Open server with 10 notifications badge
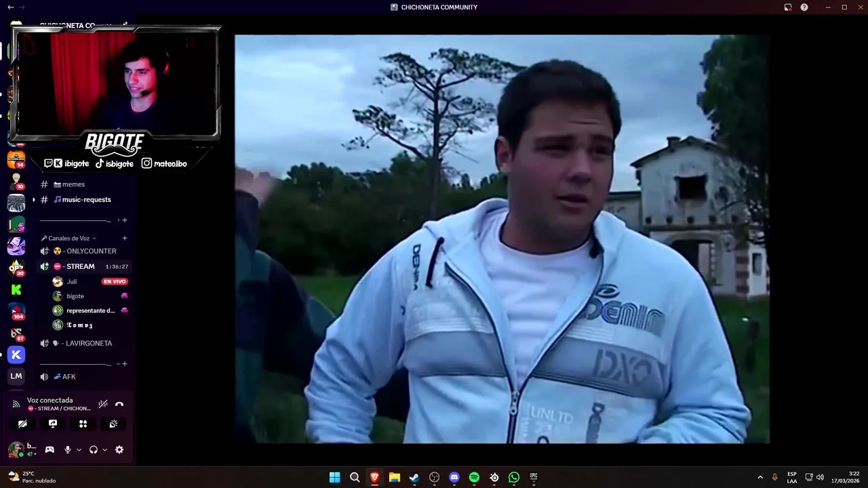 click(16, 181)
